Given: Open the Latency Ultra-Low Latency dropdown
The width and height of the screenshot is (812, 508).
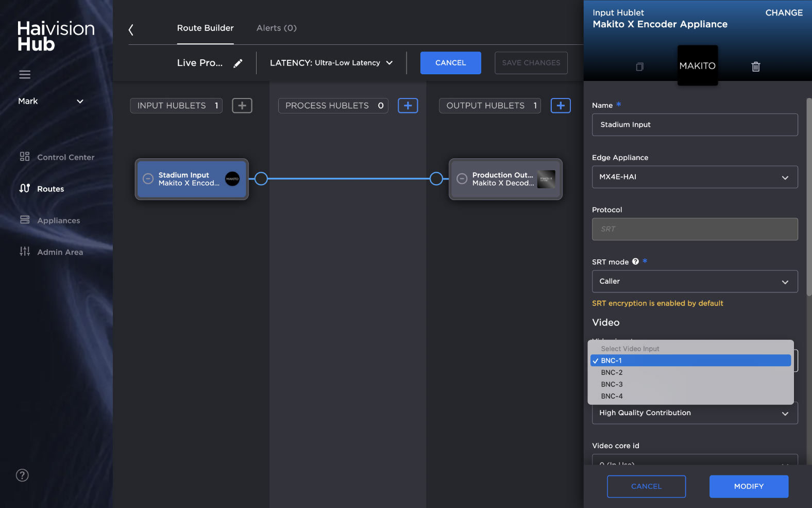Looking at the screenshot, I should 331,63.
